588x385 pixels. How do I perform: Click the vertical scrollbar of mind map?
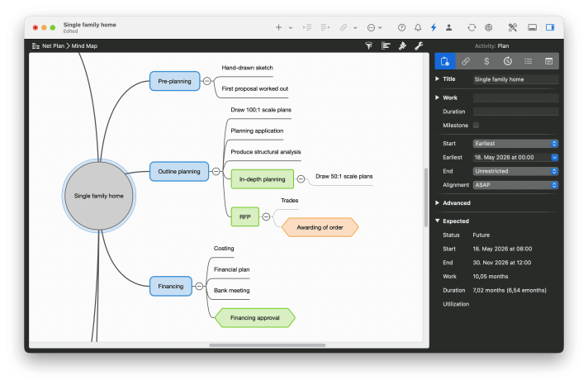coord(426,197)
